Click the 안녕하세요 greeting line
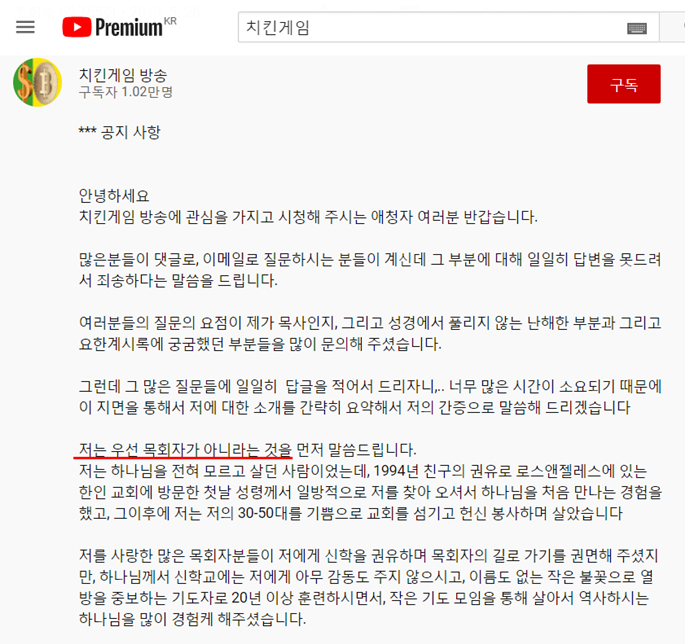This screenshot has width=685, height=644. click(x=114, y=195)
